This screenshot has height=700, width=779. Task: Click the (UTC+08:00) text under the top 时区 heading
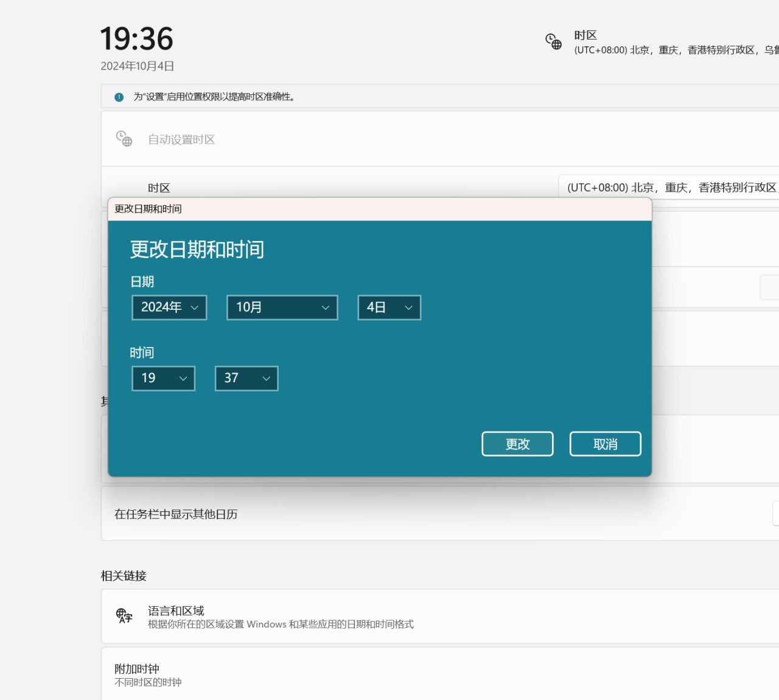(x=676, y=50)
